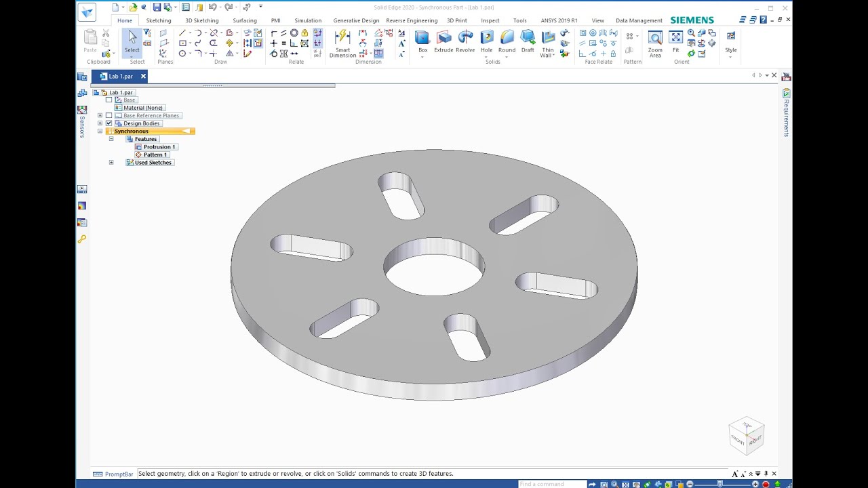Apply the Concentric relationship icon
The height and width of the screenshot is (488, 868).
(x=294, y=33)
